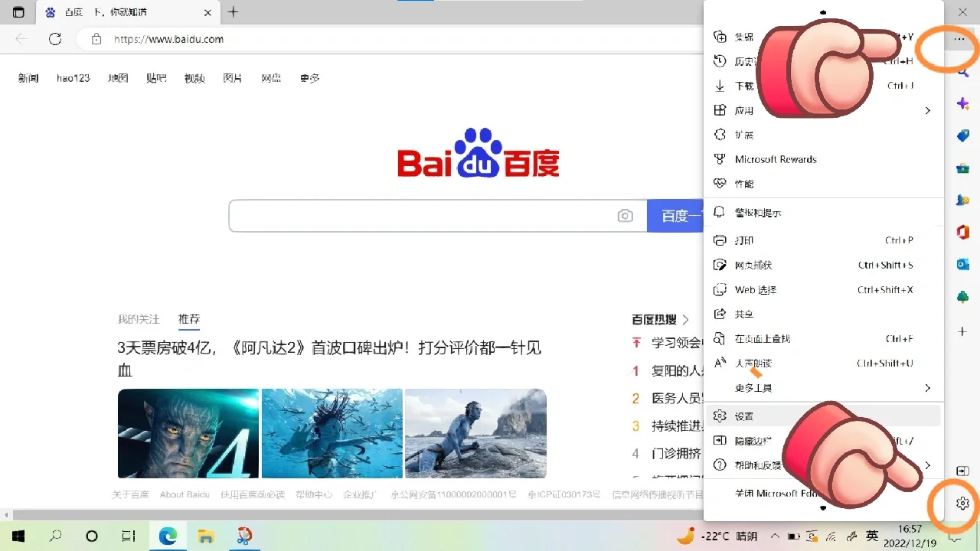Add a sidebar app with plus icon
980x551 pixels.
[963, 331]
